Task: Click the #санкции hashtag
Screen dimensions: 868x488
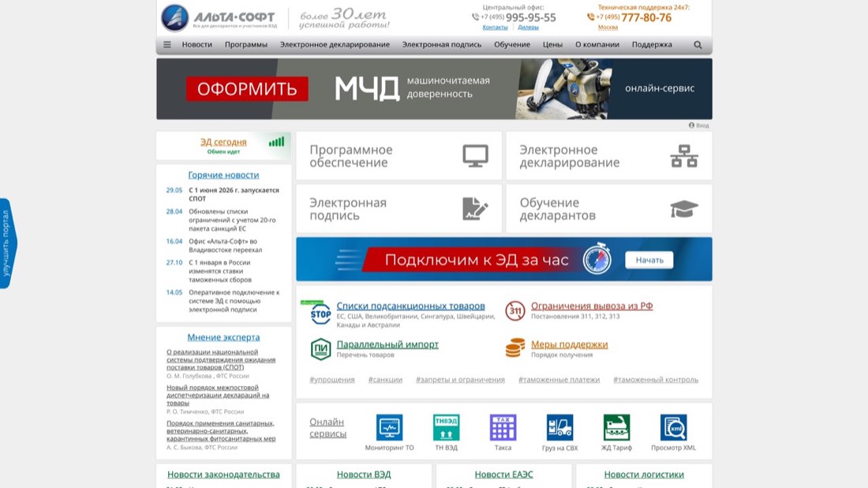Action: tap(385, 380)
